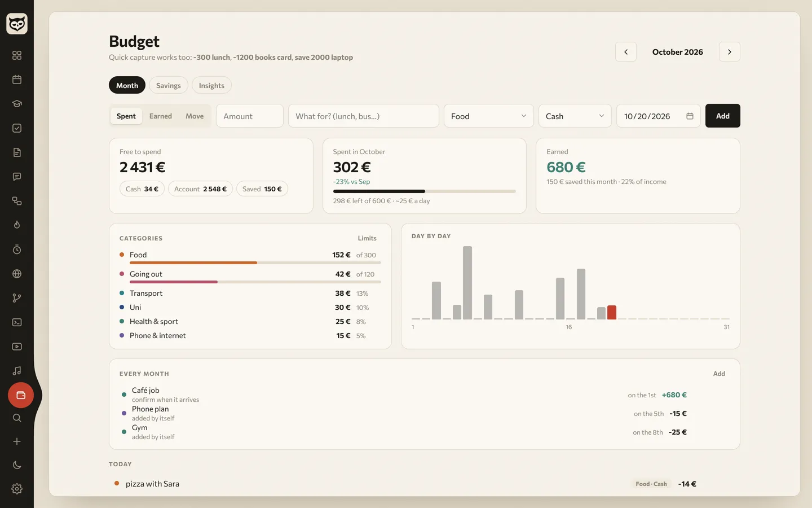Go to the next month
The width and height of the screenshot is (812, 508).
[730, 52]
